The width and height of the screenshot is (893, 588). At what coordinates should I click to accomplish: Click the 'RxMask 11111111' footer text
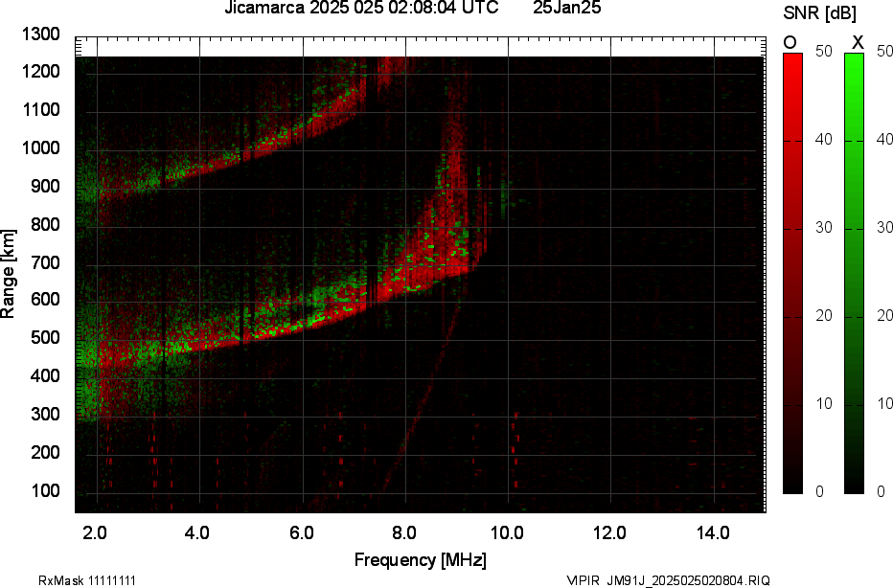(87, 580)
